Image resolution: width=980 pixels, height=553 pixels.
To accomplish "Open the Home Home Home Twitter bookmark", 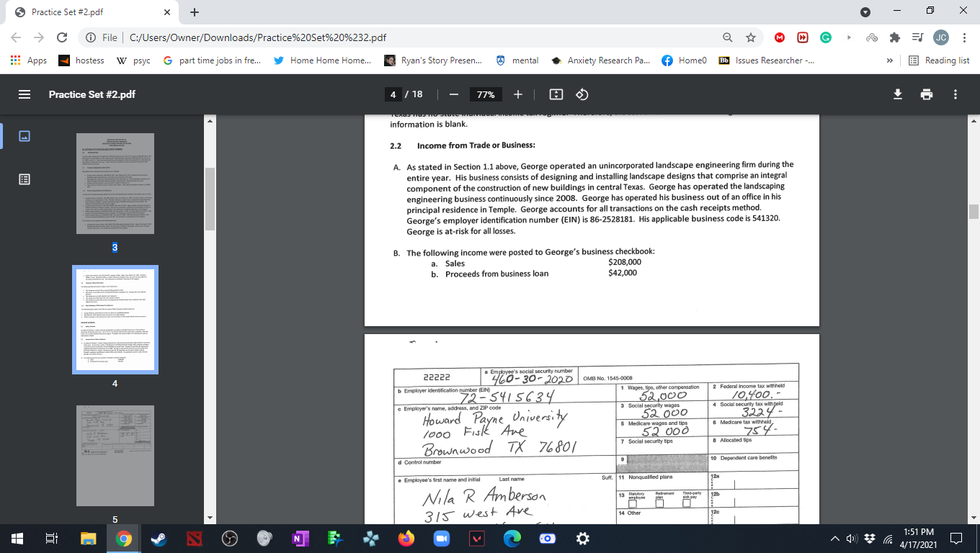I will tap(323, 60).
